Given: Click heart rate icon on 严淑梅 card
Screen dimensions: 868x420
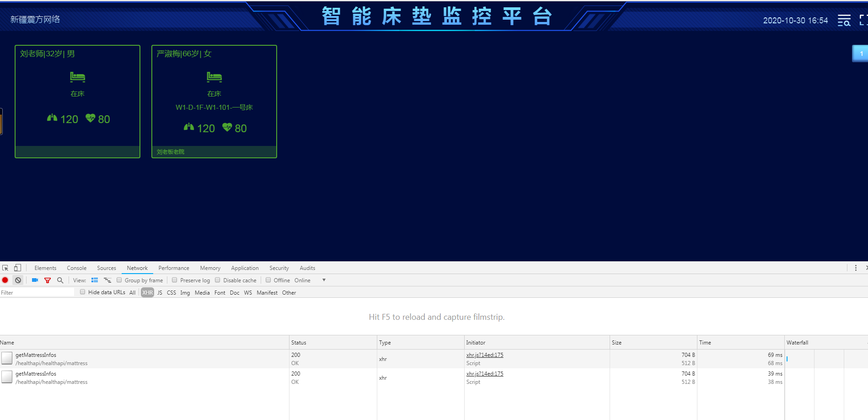Looking at the screenshot, I should pos(227,127).
